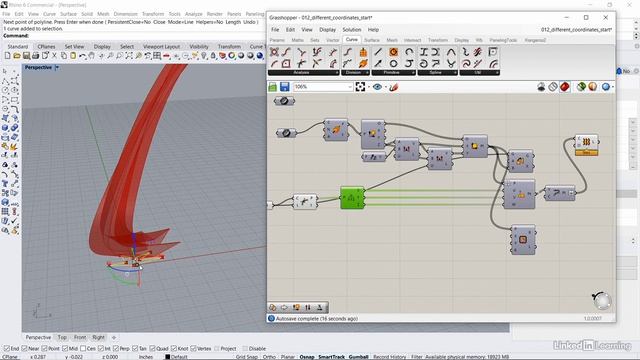Toggle Grid Snap in status bar
The height and width of the screenshot is (360, 640).
point(247,357)
